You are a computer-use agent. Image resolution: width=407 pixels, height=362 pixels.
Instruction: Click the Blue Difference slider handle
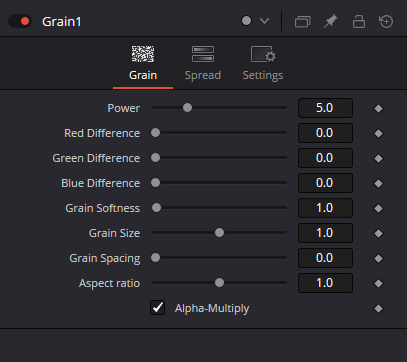pyautogui.click(x=155, y=183)
